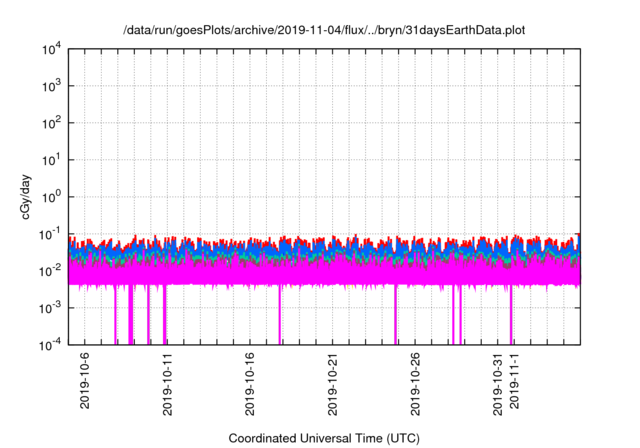The height and width of the screenshot is (448, 640).
Task: Select the cGy/day y-axis label
Action: [x=26, y=197]
